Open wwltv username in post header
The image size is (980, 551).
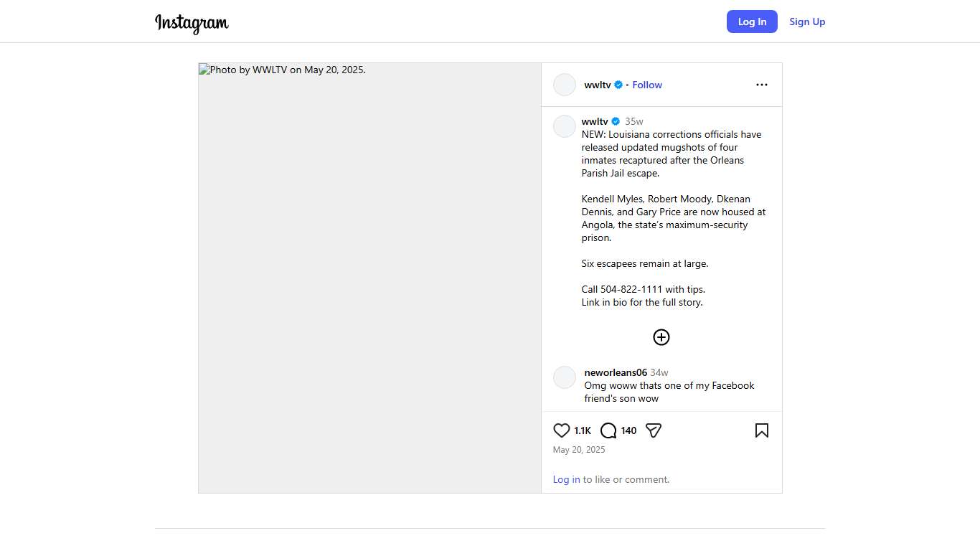[598, 85]
